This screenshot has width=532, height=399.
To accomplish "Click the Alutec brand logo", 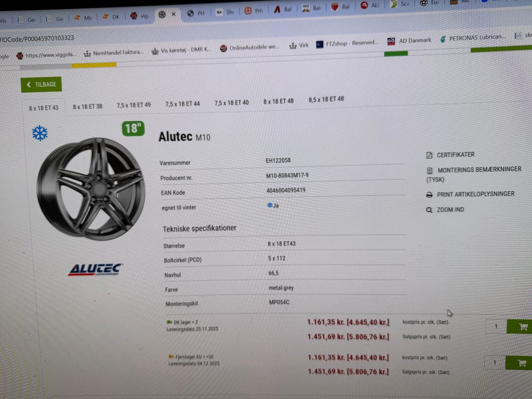I will tap(95, 270).
